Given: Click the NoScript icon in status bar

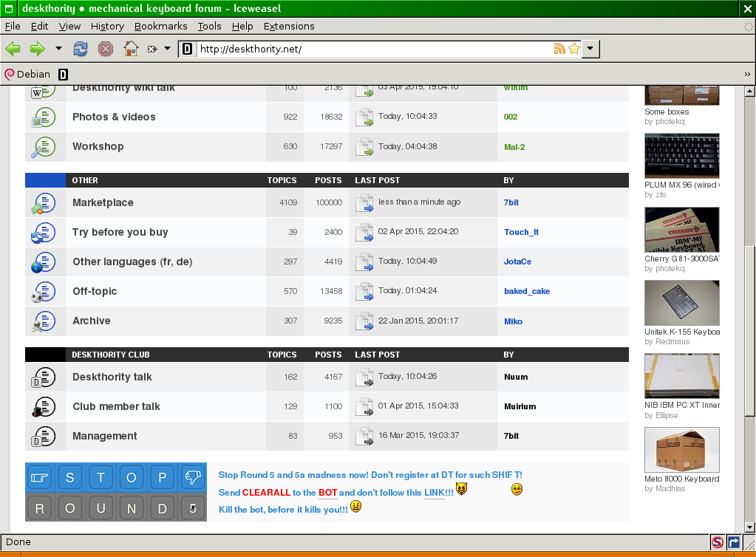Looking at the screenshot, I should click(x=717, y=542).
